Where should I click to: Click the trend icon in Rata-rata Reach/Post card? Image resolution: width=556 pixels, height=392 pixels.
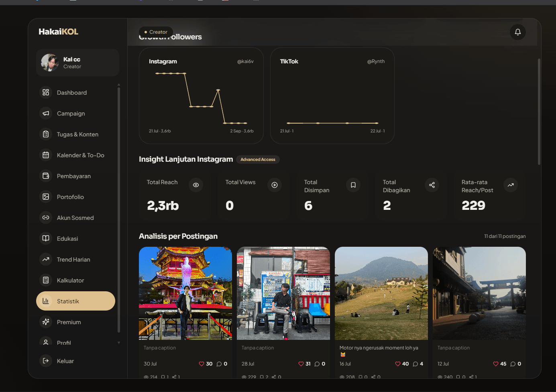tap(511, 185)
